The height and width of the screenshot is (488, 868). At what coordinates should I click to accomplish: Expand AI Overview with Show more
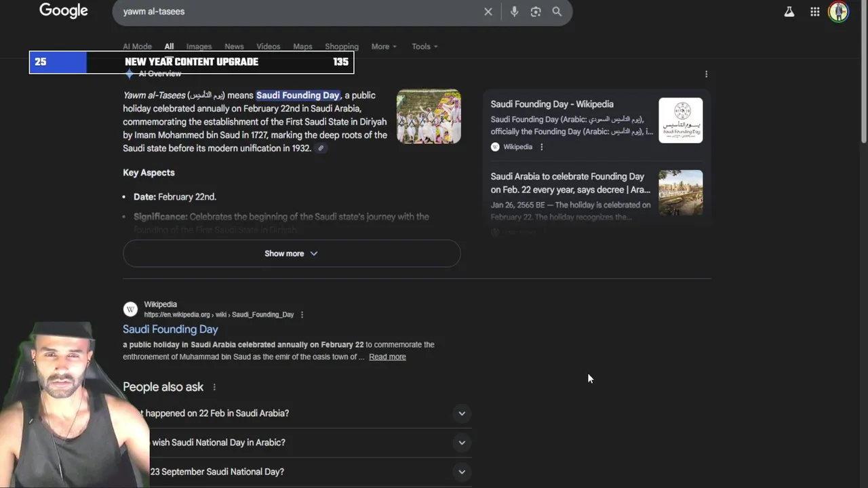coord(292,253)
